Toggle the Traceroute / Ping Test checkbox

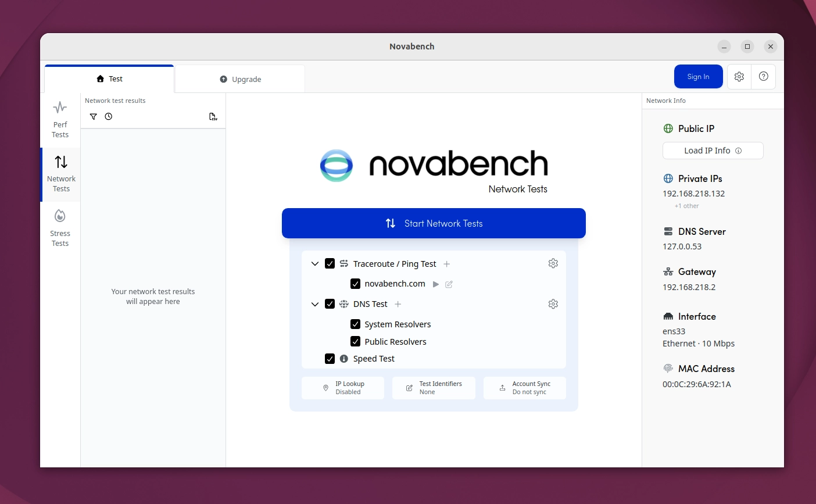tap(330, 263)
